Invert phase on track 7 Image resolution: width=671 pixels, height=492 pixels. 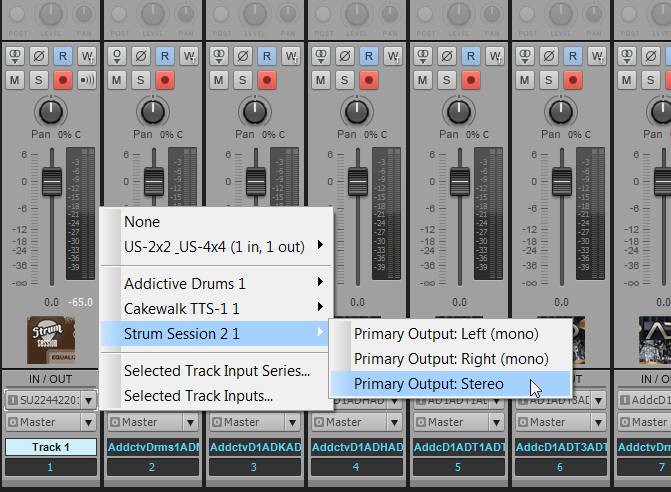coord(651,56)
